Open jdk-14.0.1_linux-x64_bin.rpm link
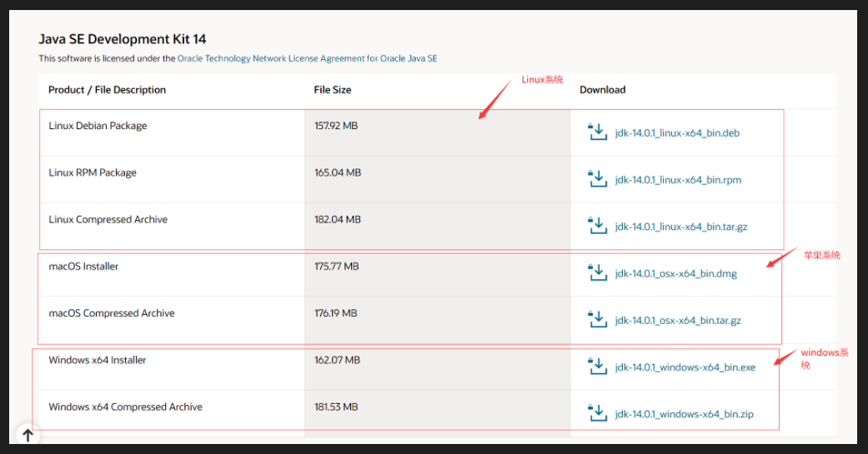 click(678, 180)
